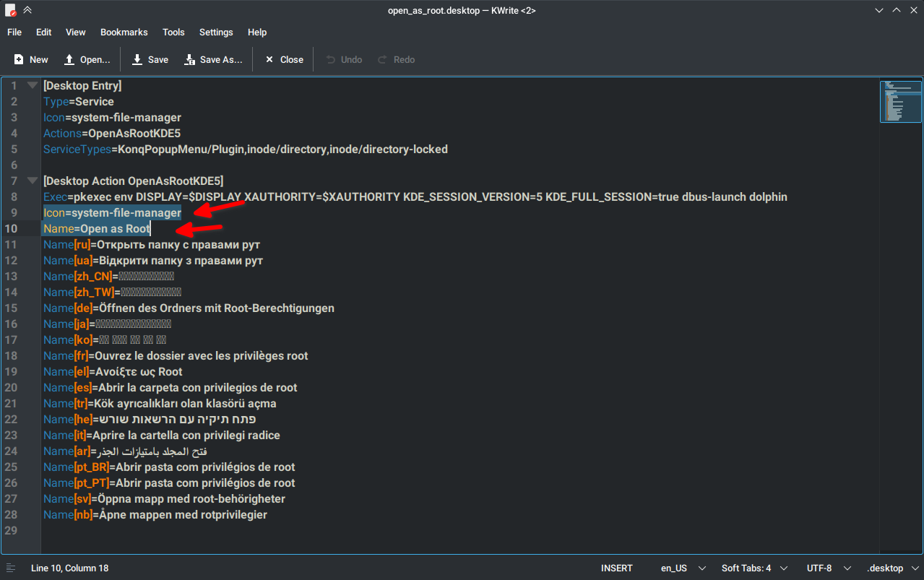The image size is (924, 580).
Task: Click the Redo arrow icon
Action: (383, 60)
